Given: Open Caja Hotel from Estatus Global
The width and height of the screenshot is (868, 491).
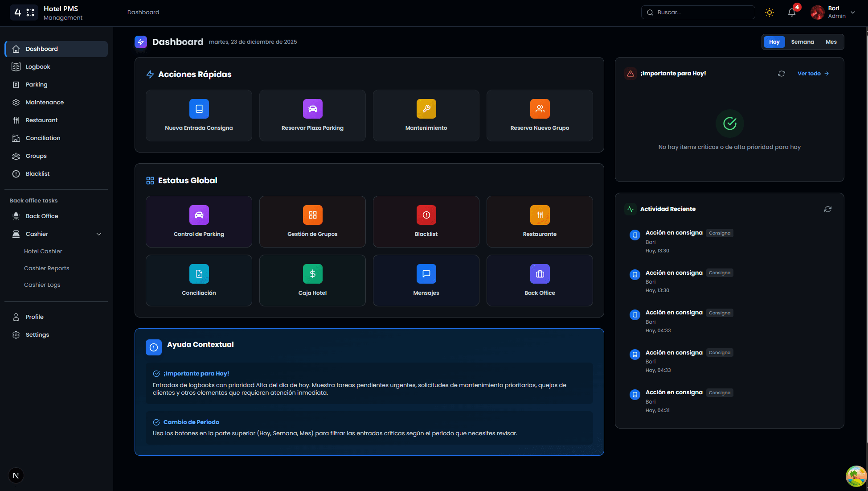Looking at the screenshot, I should (x=312, y=281).
